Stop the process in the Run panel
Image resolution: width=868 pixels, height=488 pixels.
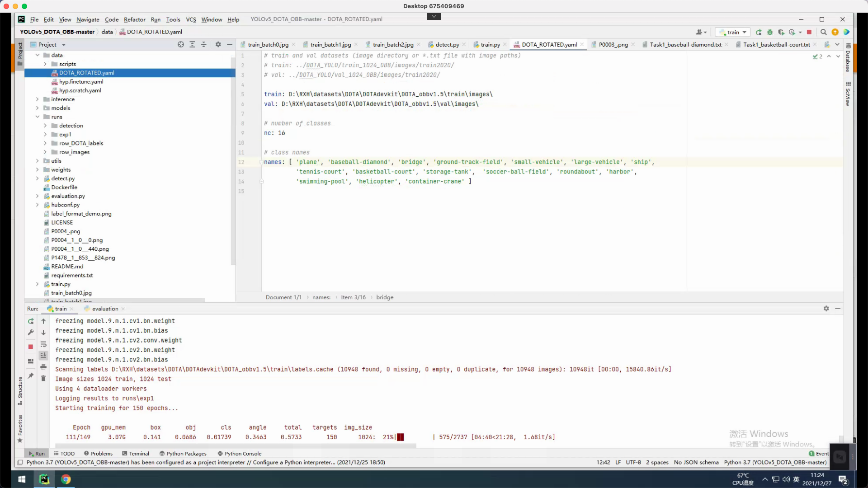[x=31, y=347]
